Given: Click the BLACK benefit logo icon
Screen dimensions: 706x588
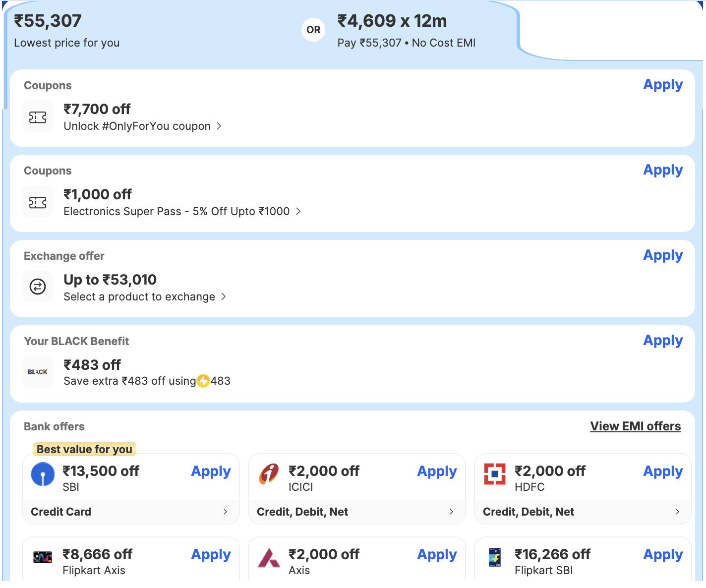Looking at the screenshot, I should point(38,372).
